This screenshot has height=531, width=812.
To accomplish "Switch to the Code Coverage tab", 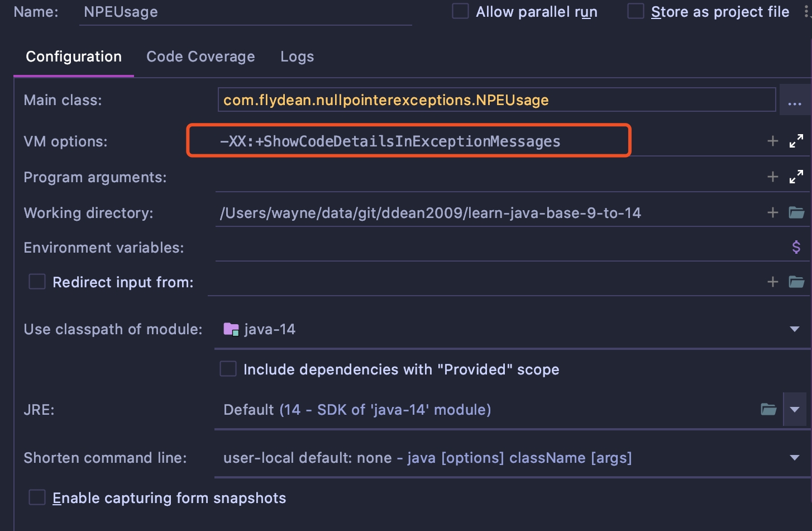I will 200,56.
